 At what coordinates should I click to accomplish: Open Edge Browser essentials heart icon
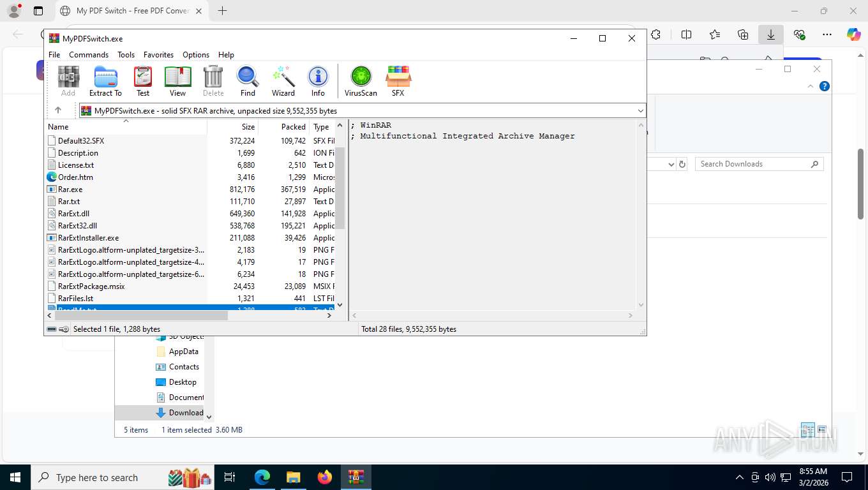point(799,34)
